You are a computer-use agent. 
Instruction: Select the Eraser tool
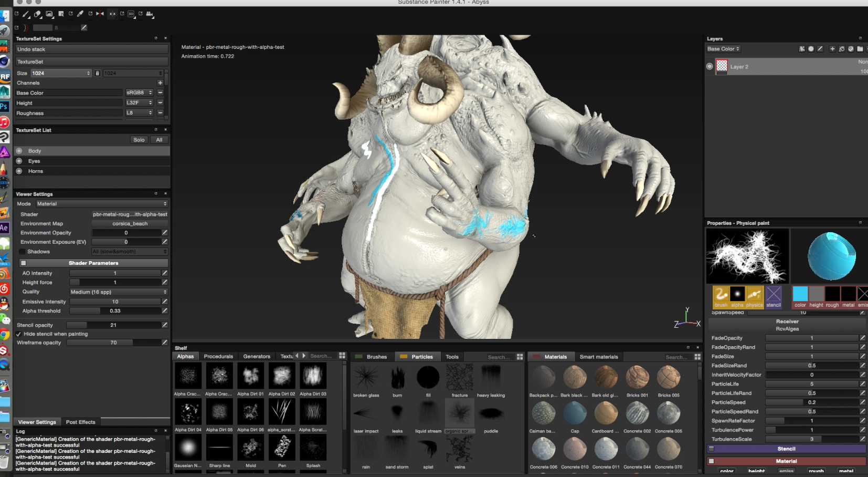(x=38, y=14)
